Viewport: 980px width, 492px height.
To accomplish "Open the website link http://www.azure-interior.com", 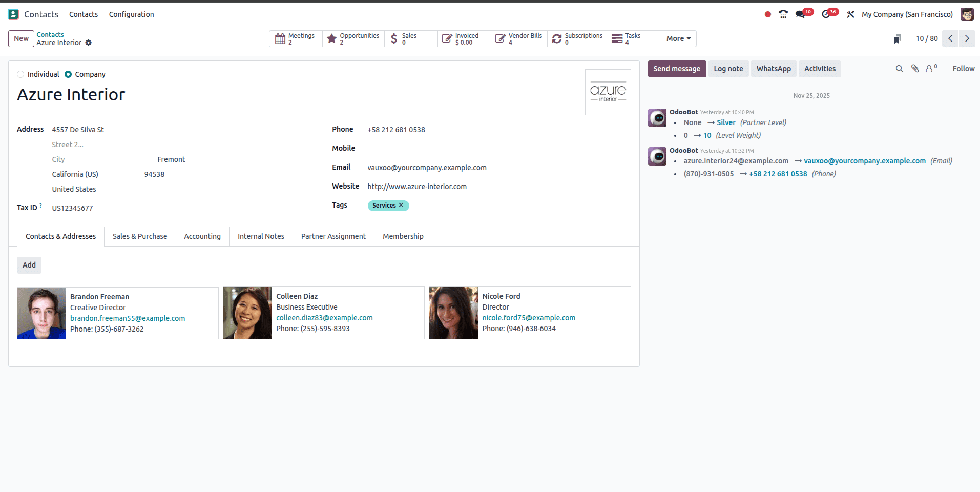I will [416, 186].
